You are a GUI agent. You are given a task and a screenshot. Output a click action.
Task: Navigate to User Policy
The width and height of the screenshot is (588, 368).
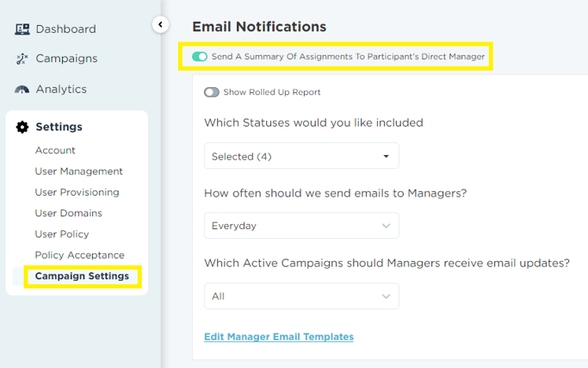point(62,234)
